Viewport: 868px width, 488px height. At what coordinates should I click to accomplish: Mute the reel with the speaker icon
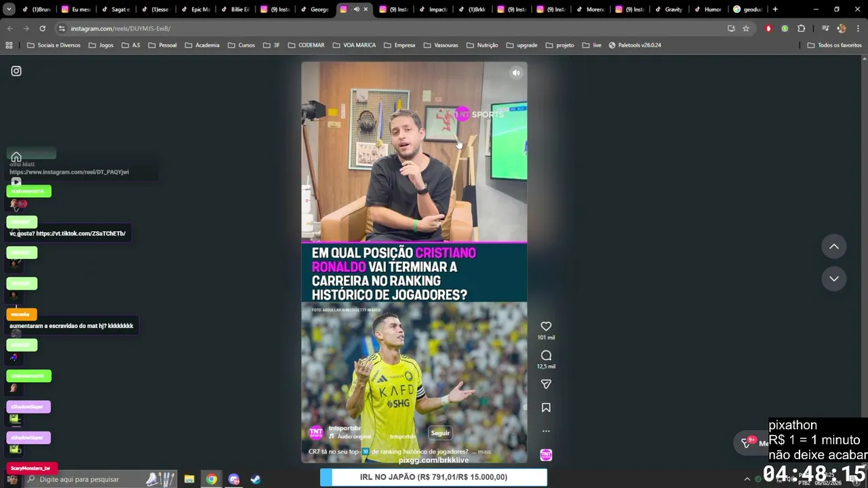click(x=516, y=73)
